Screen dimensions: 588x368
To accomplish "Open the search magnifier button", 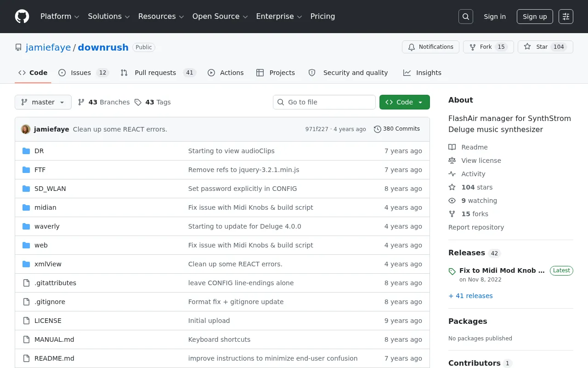I will point(466,17).
